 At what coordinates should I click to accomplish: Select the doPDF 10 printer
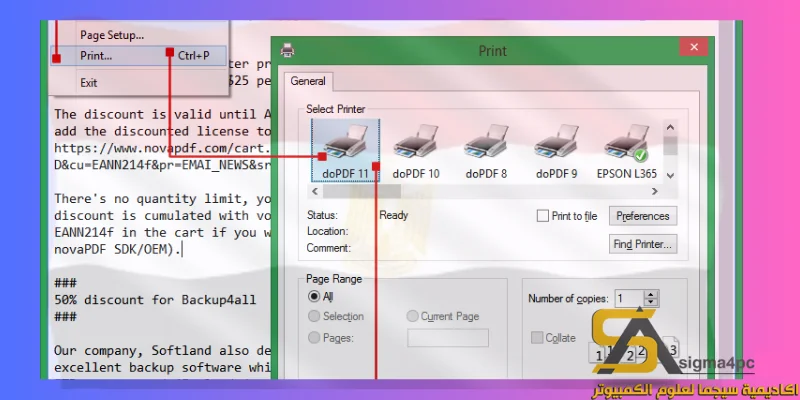click(416, 151)
